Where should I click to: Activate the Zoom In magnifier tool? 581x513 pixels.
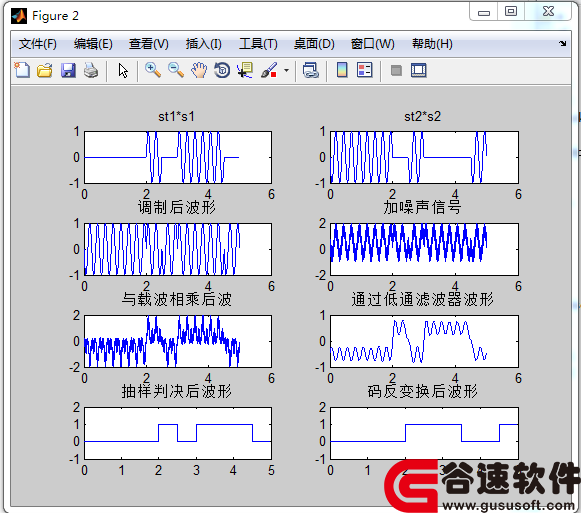click(x=153, y=70)
